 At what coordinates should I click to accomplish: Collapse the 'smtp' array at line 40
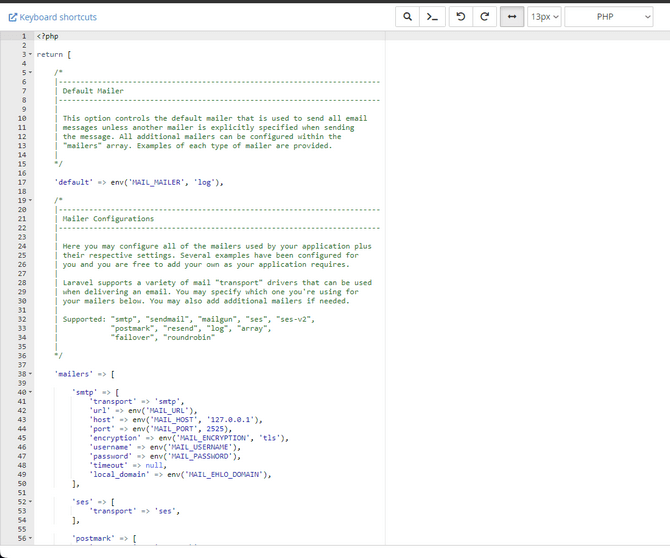(x=30, y=392)
